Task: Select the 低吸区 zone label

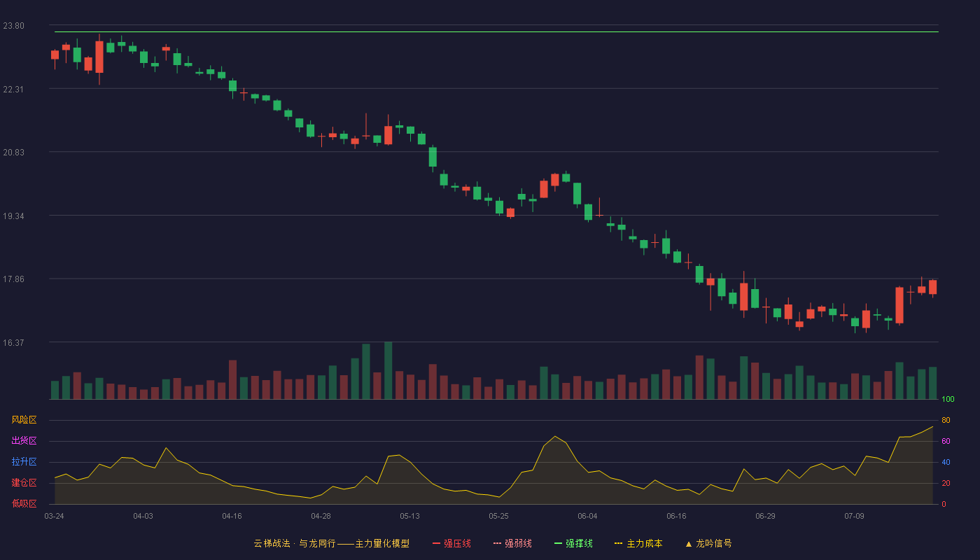Action: point(24,503)
